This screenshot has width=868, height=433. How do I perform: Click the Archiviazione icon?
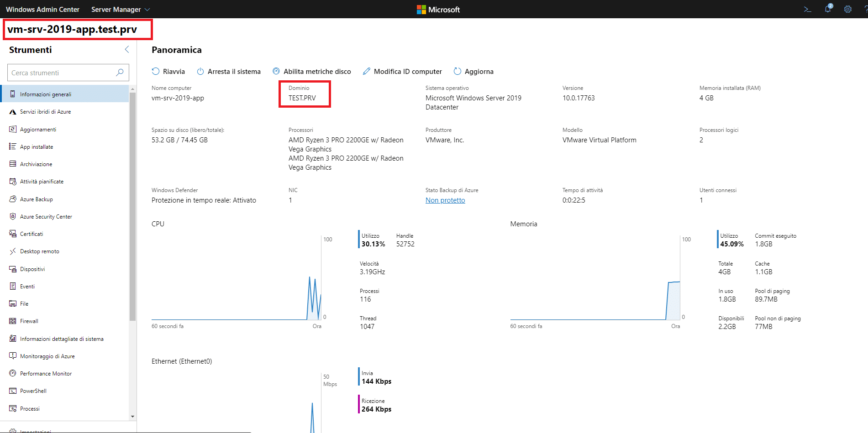(13, 164)
